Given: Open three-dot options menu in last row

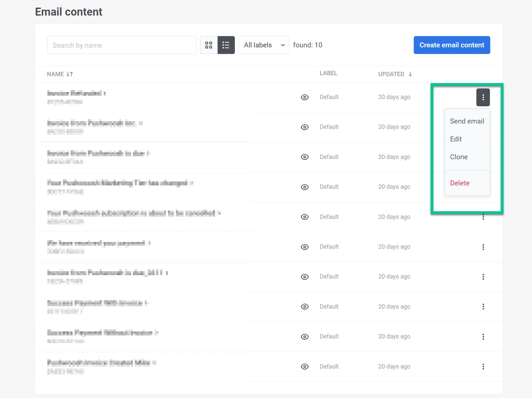Looking at the screenshot, I should click(x=483, y=367).
